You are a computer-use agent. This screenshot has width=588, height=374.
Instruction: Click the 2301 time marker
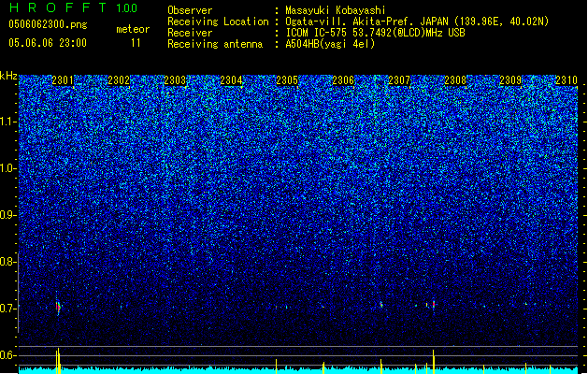pos(63,80)
